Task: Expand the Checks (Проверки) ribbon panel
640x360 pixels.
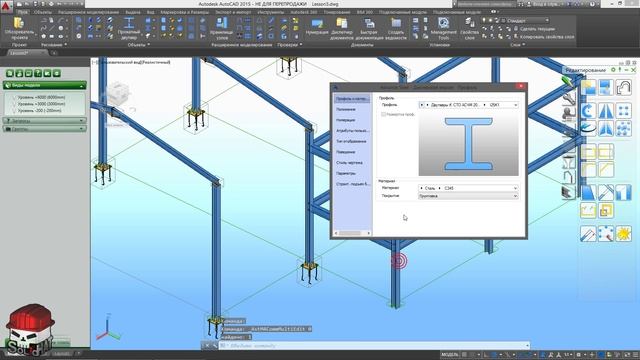Action: pos(290,45)
